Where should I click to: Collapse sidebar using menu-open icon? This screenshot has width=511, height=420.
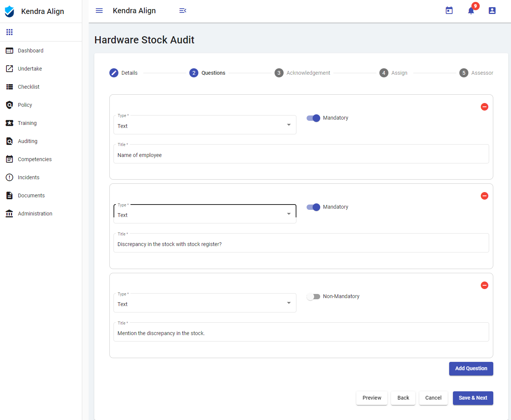tap(183, 11)
